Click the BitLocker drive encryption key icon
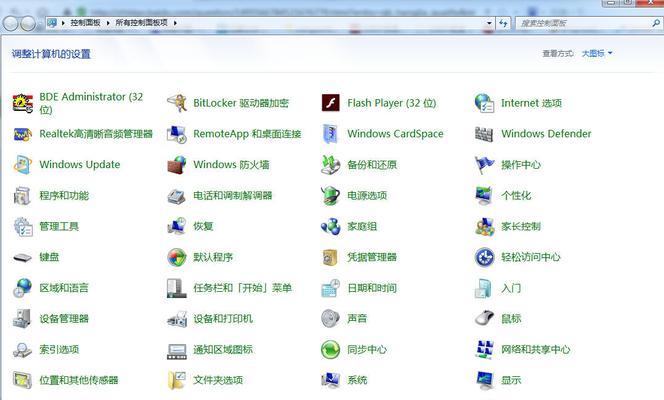 [177, 103]
